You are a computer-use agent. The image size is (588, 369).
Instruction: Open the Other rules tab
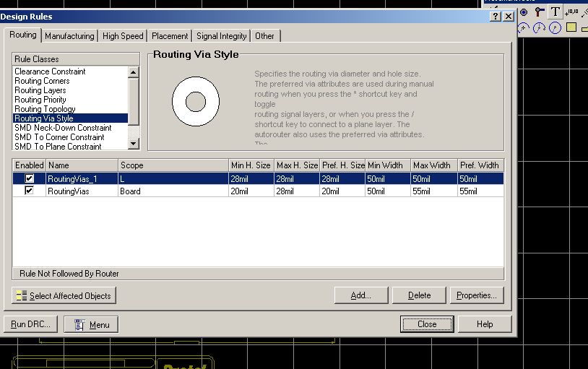click(x=265, y=36)
